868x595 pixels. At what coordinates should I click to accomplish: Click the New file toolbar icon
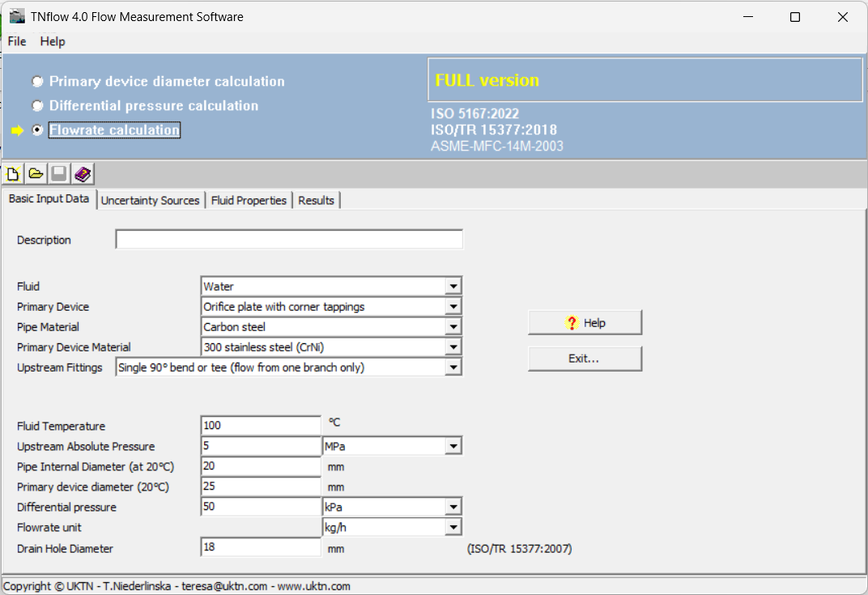click(13, 174)
